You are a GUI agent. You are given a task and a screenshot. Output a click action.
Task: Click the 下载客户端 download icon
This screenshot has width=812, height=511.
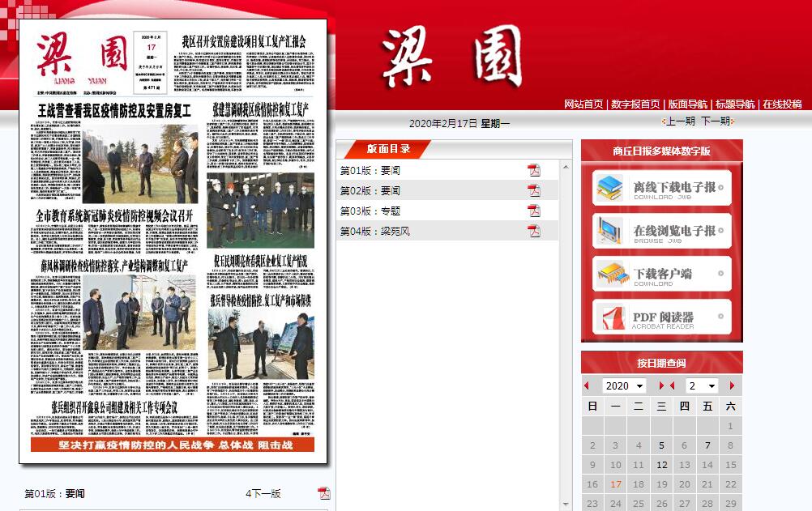(613, 275)
